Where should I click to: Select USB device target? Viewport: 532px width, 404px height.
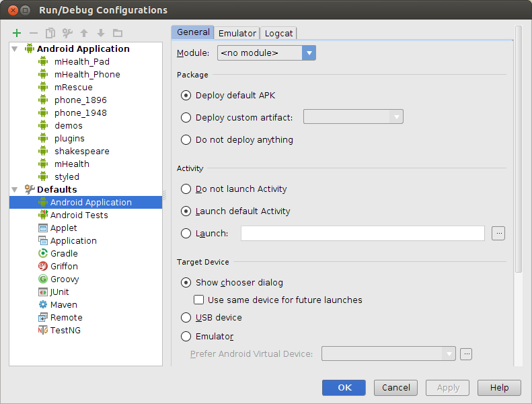tap(186, 317)
